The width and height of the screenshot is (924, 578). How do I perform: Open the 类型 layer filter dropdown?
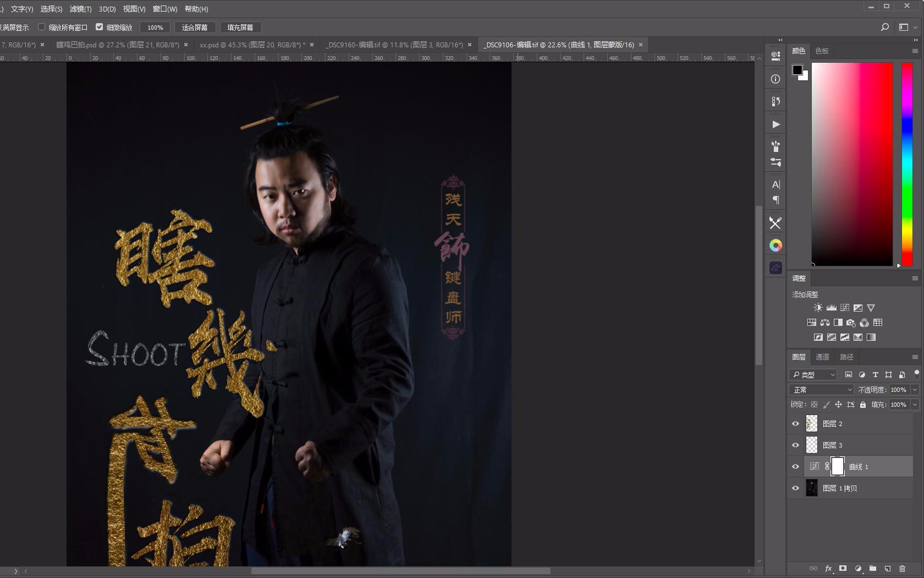coord(813,375)
